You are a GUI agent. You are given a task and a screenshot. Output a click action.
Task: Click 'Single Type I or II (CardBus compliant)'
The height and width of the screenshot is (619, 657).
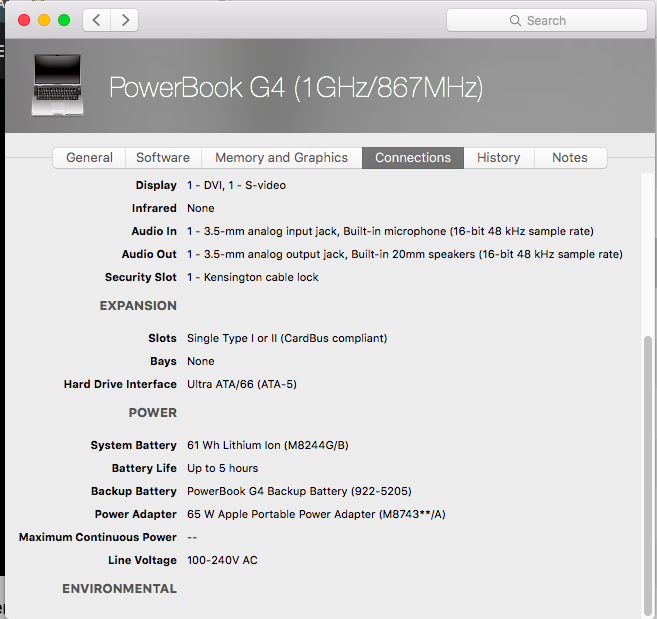pyautogui.click(x=287, y=338)
